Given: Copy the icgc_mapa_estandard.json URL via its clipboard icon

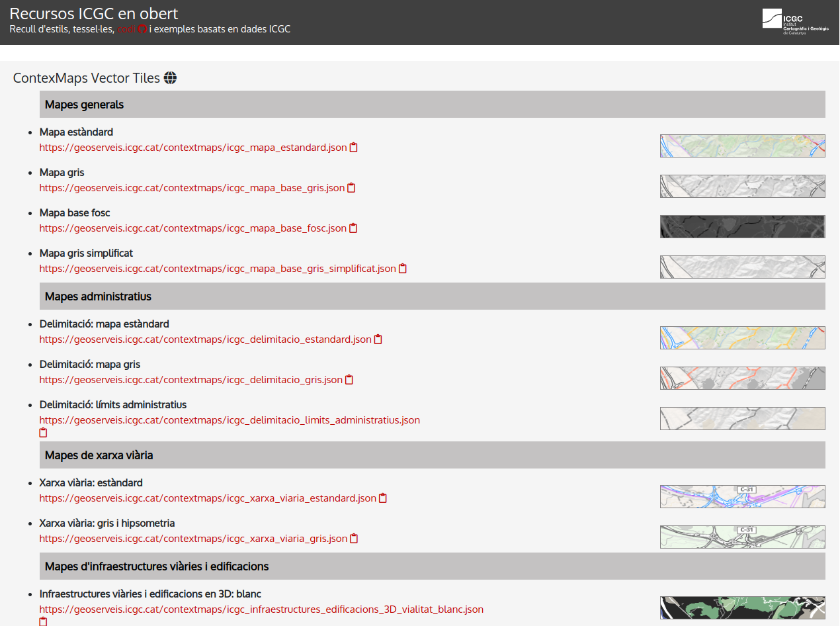Looking at the screenshot, I should pos(353,148).
